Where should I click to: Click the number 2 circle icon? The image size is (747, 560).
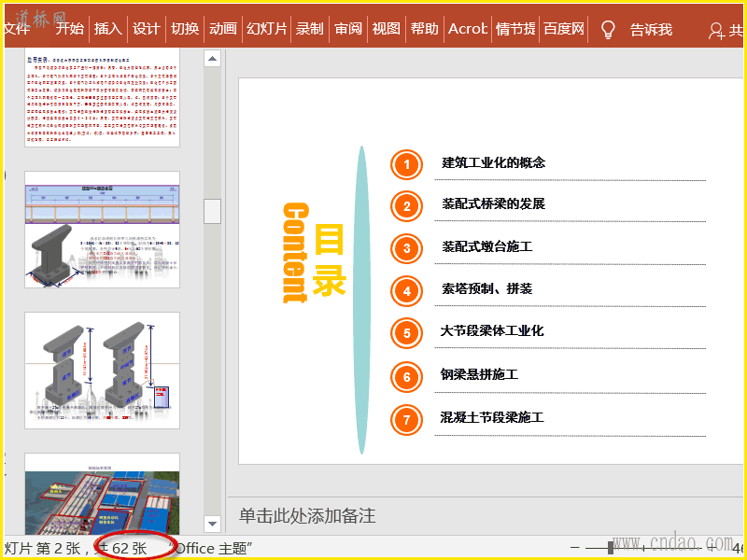point(406,206)
